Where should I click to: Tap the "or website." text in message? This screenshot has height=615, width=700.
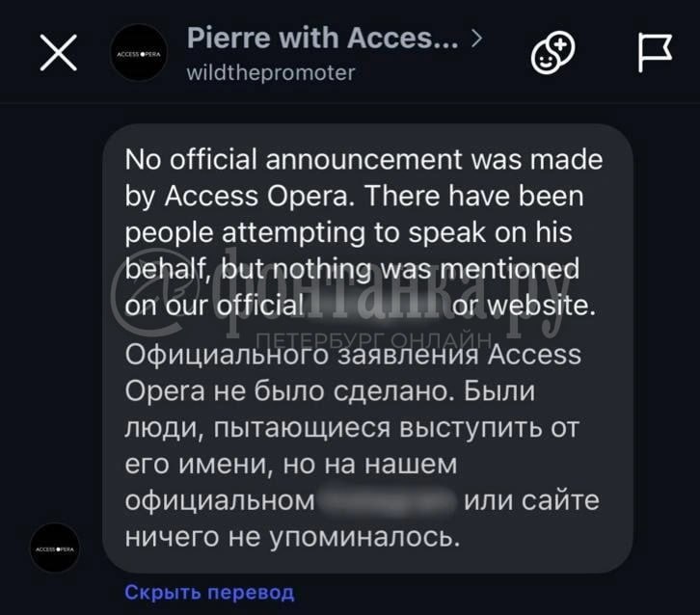click(x=524, y=307)
